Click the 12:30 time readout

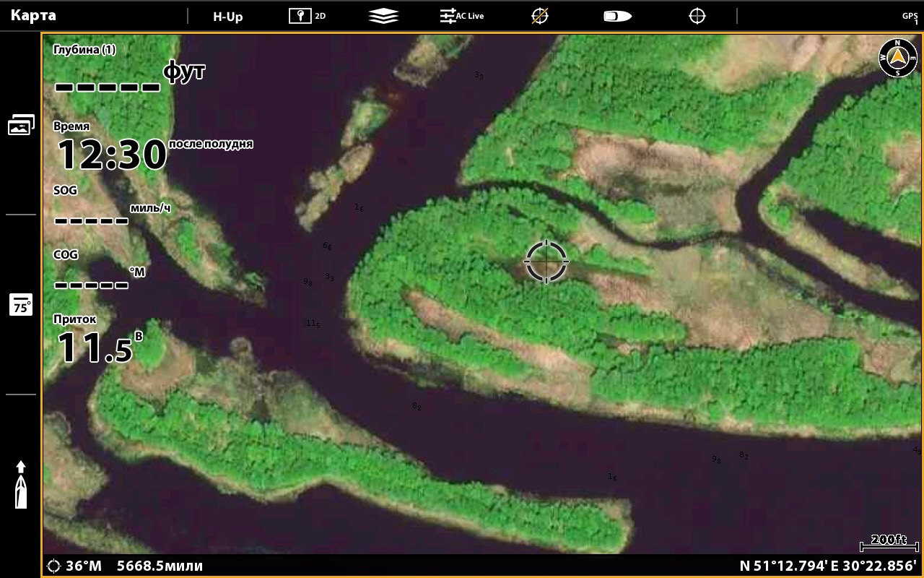click(x=112, y=154)
